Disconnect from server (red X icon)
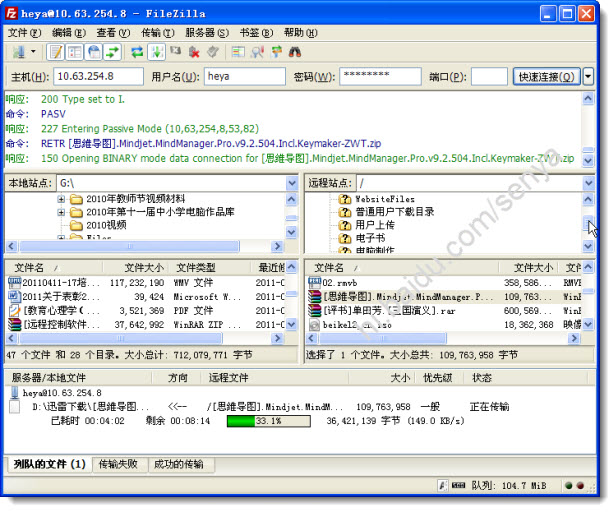The height and width of the screenshot is (512, 615). point(194,52)
